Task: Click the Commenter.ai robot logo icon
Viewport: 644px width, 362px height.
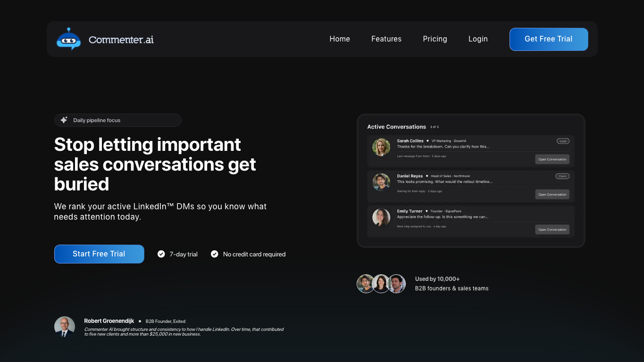Action: click(69, 39)
